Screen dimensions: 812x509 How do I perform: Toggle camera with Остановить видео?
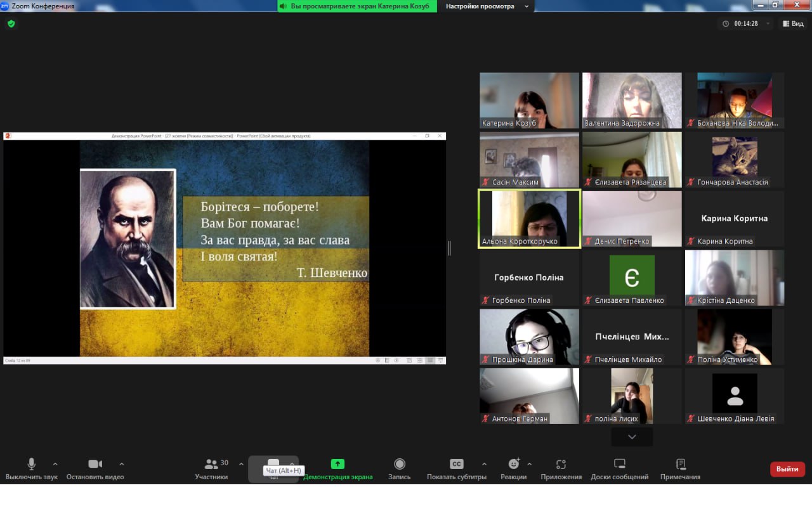[x=95, y=465]
